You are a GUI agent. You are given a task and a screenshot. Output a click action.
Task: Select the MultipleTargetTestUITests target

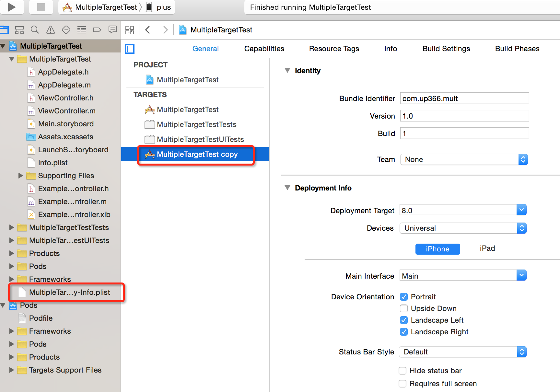point(200,139)
